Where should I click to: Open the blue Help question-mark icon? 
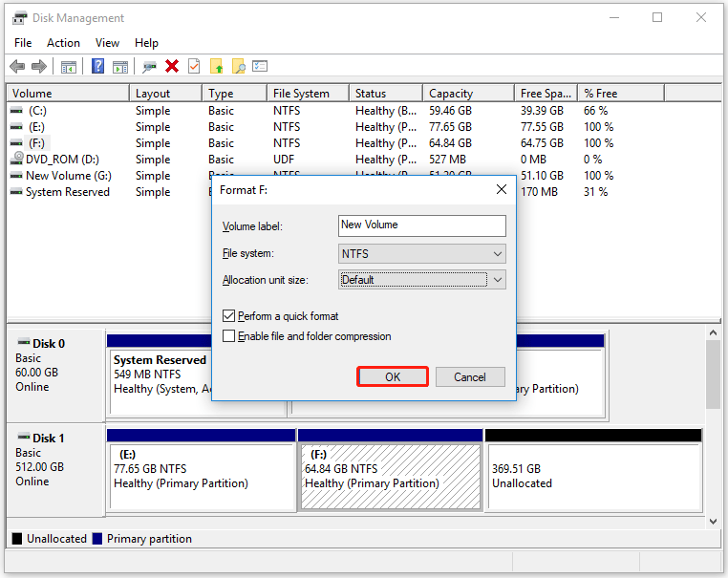coord(98,66)
